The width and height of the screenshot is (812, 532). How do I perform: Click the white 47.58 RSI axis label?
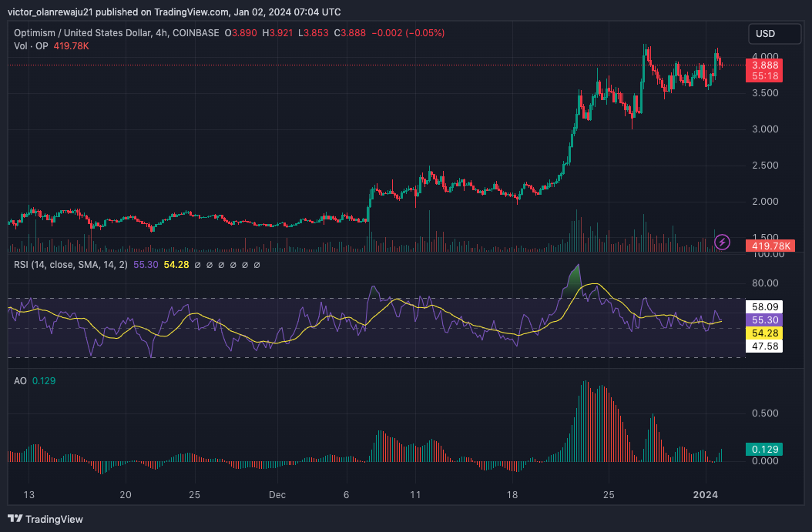point(764,346)
